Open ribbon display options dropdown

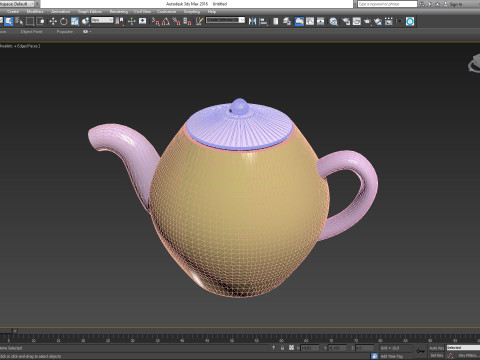[87, 32]
